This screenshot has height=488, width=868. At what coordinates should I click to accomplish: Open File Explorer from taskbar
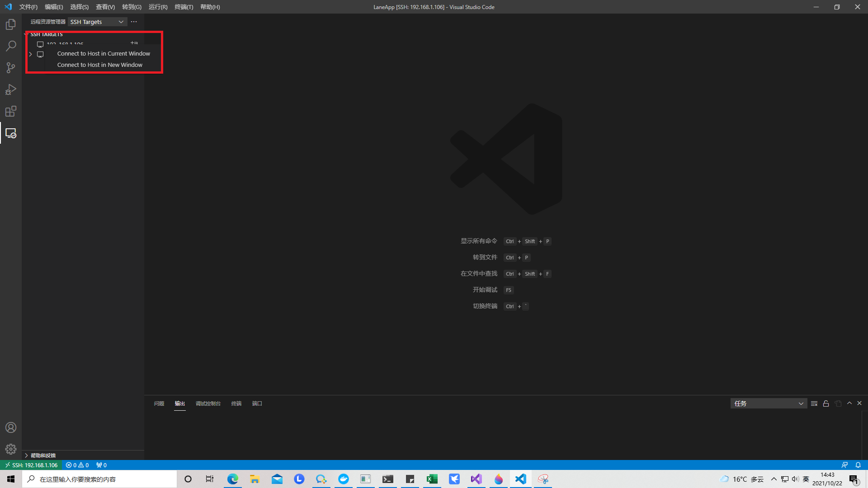[x=255, y=479]
